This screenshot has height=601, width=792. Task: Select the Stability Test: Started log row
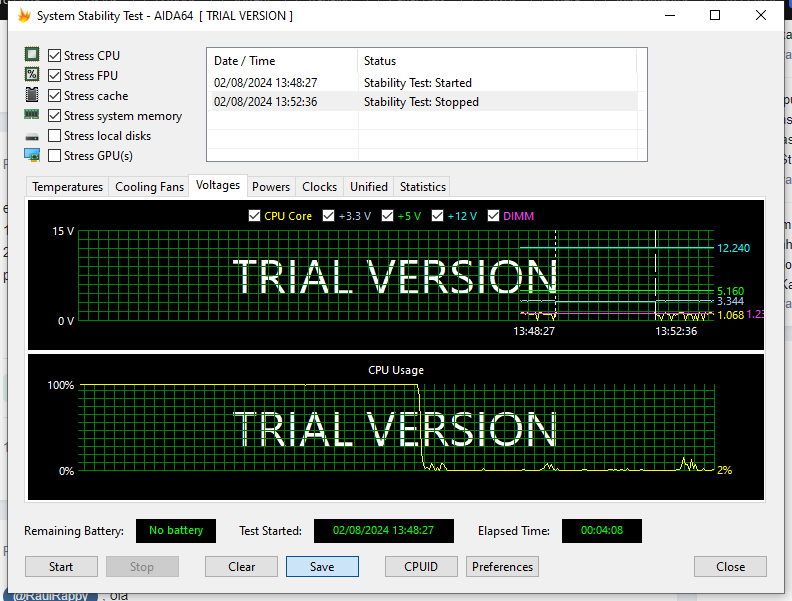click(x=422, y=82)
